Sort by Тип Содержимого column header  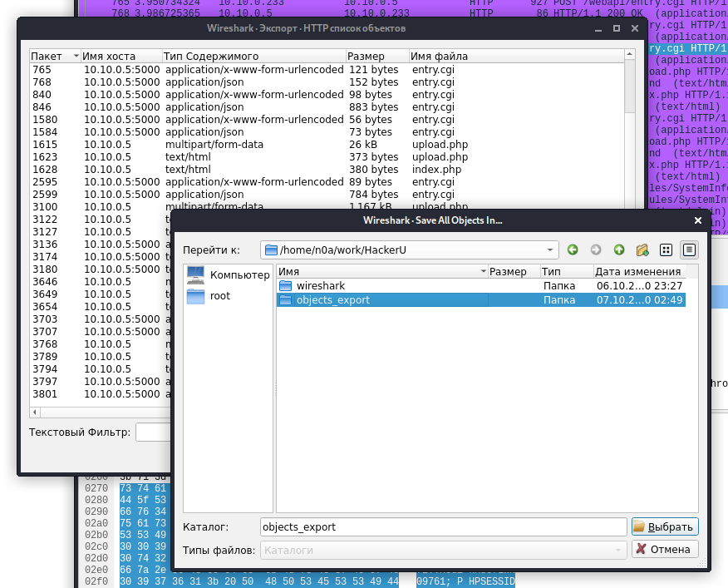pyautogui.click(x=254, y=57)
